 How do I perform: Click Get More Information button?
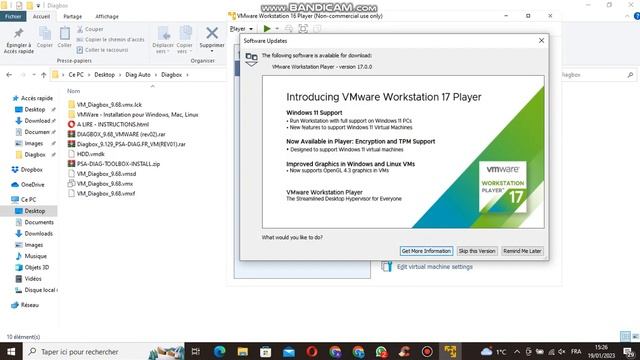[x=426, y=251]
